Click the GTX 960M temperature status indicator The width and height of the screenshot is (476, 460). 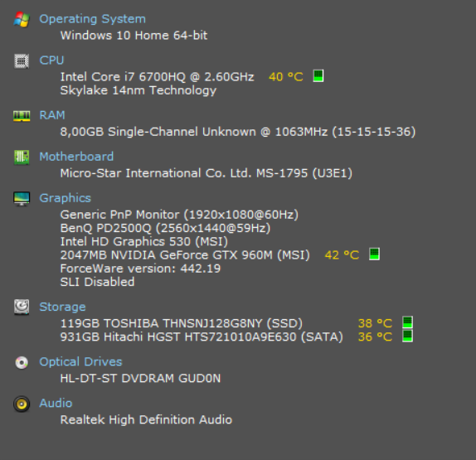click(x=374, y=254)
